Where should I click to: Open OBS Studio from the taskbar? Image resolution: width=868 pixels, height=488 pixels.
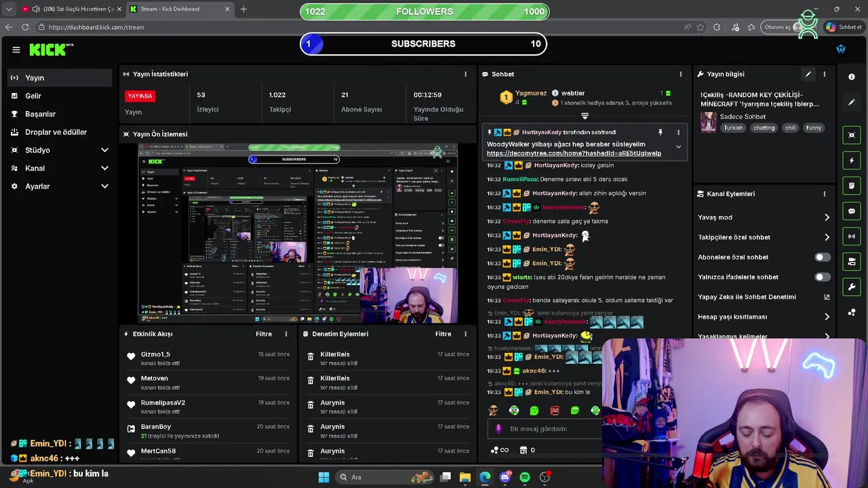pyautogui.click(x=545, y=477)
